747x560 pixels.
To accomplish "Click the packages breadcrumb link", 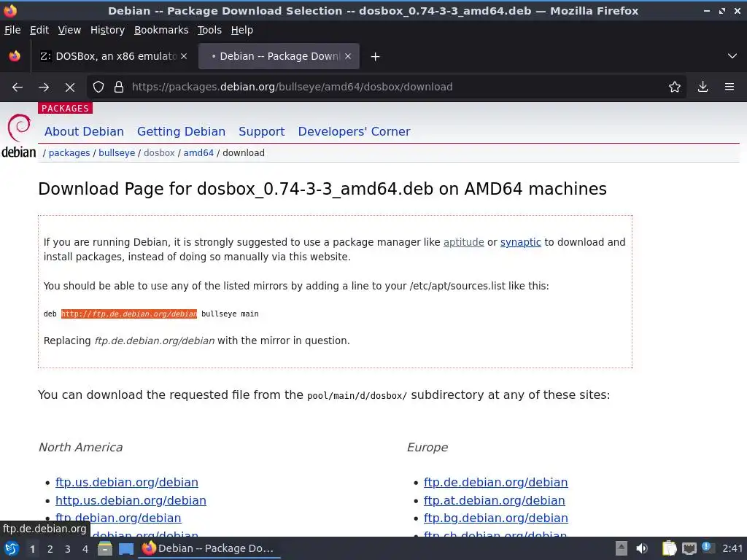I will 69,153.
